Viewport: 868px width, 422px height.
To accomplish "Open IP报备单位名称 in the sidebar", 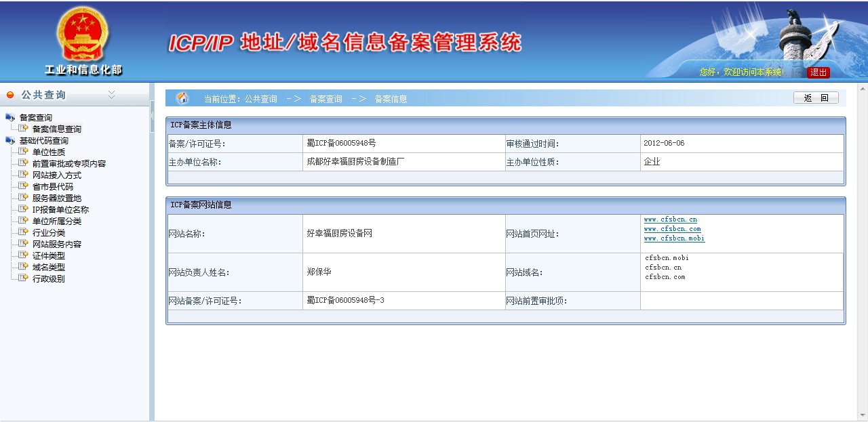I will pyautogui.click(x=60, y=210).
